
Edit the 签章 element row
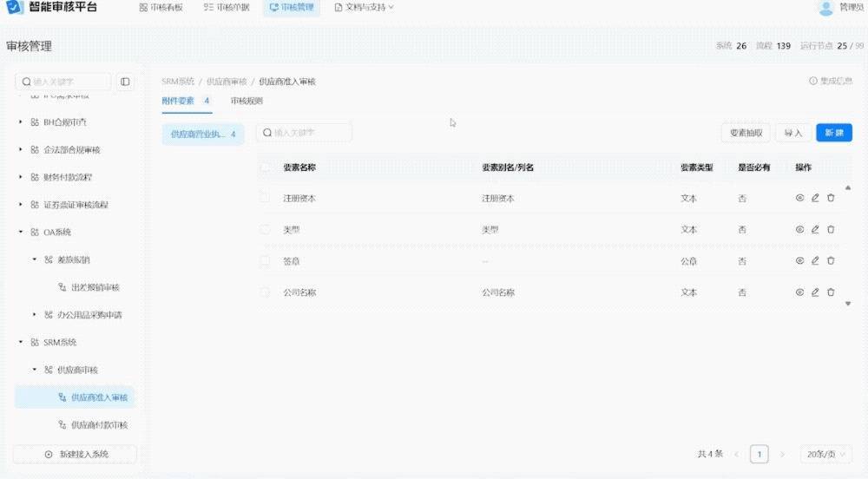click(815, 260)
